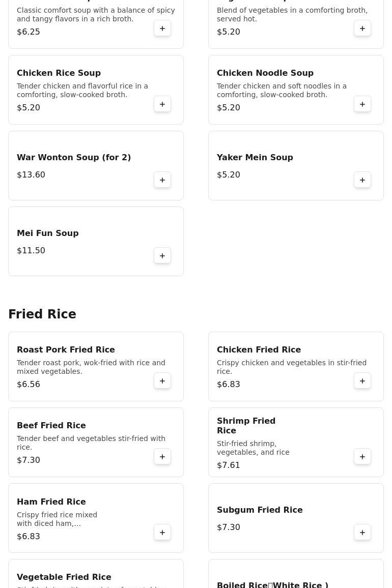Add Chicken Rice Soup to the order
Viewport: 392px width, 588px height.
click(x=162, y=104)
